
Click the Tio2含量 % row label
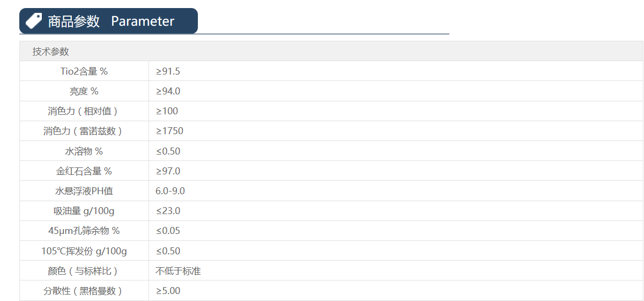click(x=84, y=71)
